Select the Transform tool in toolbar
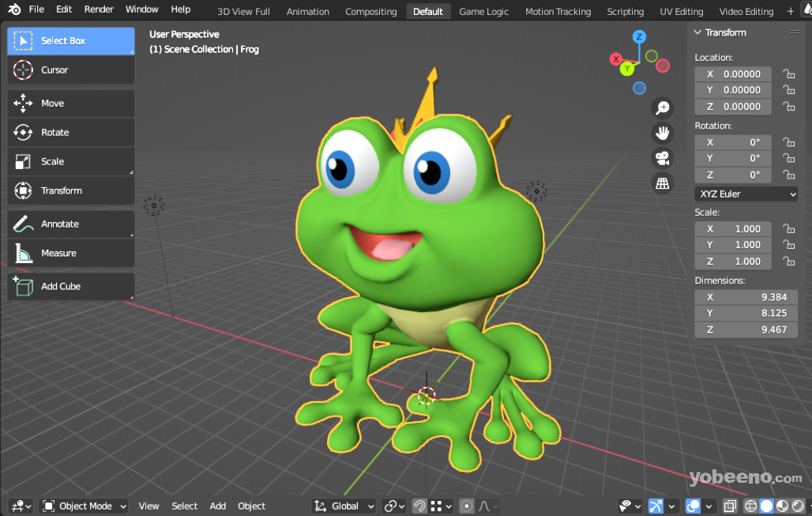This screenshot has height=516, width=812. (x=71, y=190)
